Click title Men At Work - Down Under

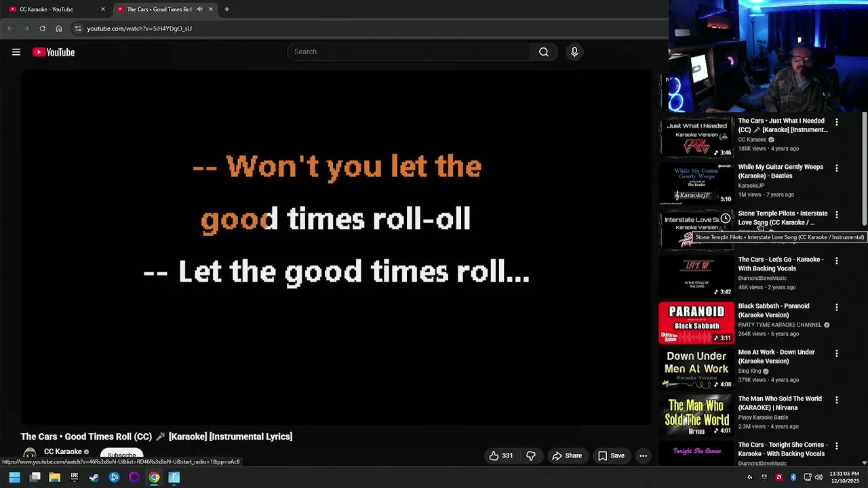tap(776, 357)
